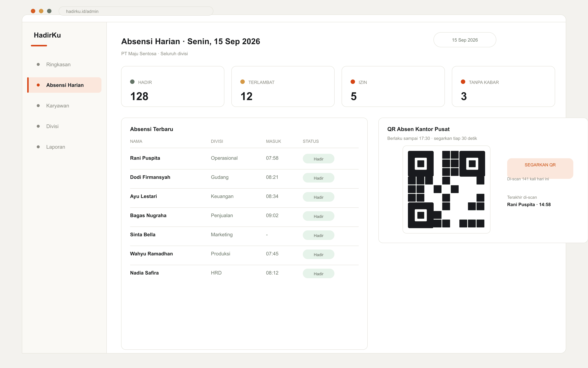Click the STATUS column header
The height and width of the screenshot is (368, 588).
point(311,141)
